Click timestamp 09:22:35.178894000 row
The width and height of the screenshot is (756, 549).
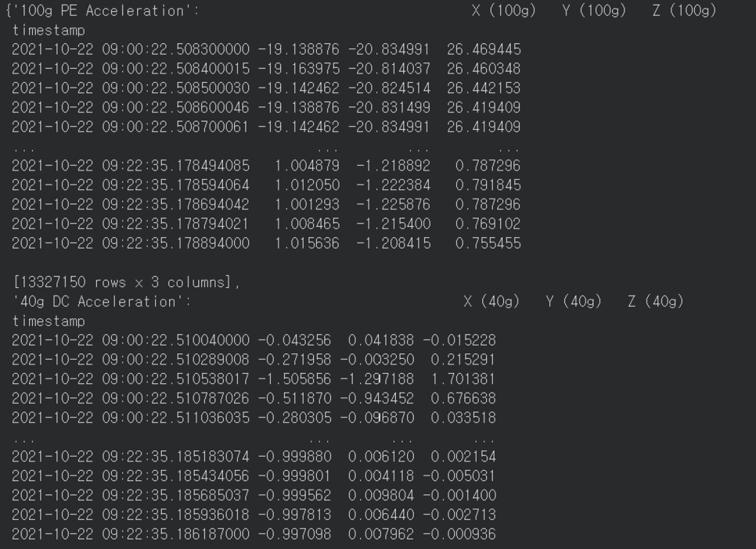tap(131, 243)
